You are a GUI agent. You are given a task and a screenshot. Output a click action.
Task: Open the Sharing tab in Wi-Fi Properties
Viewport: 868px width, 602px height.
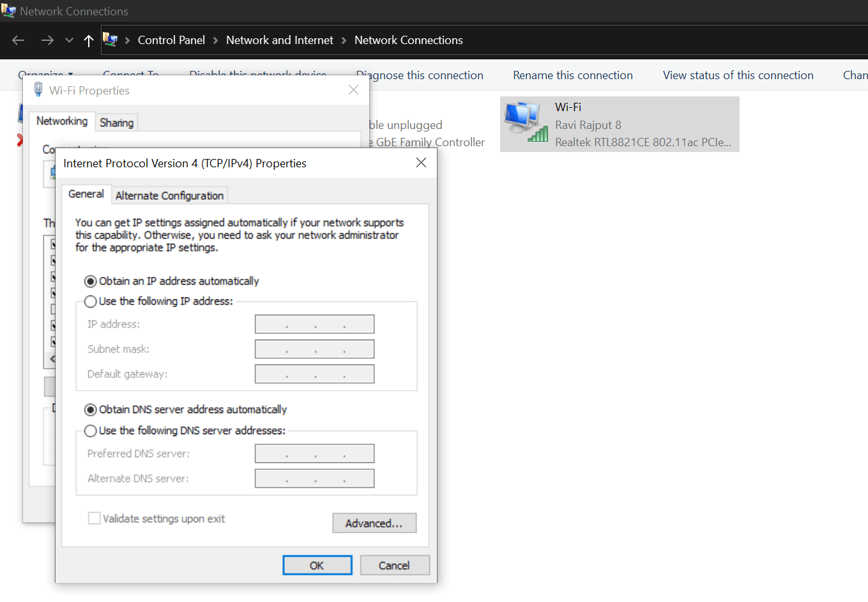[x=116, y=123]
